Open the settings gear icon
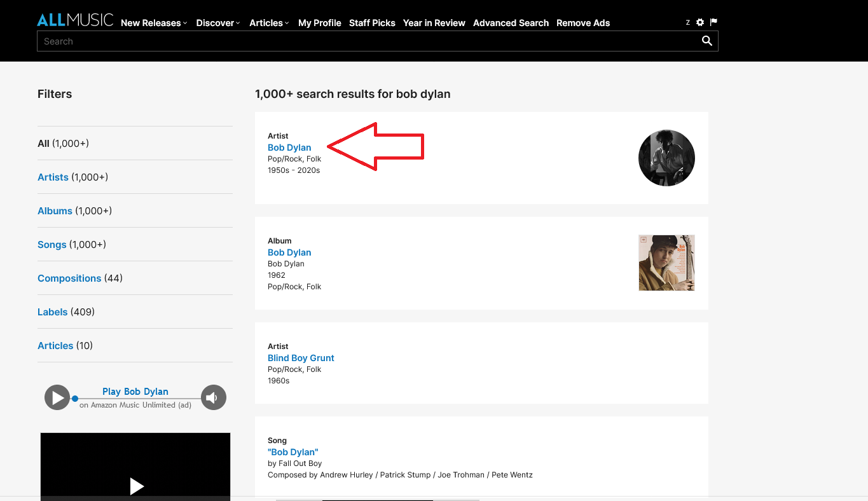 [700, 22]
